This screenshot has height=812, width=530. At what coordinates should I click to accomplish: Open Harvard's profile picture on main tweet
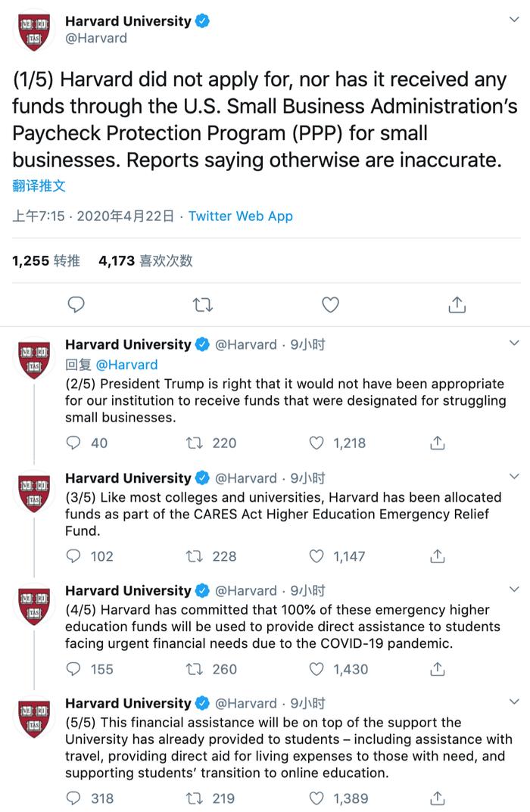(33, 32)
